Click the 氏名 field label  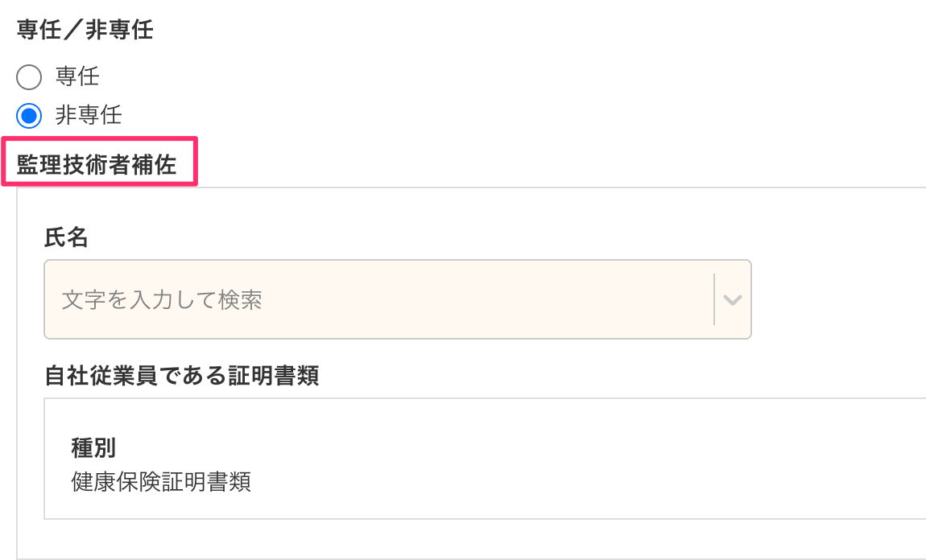click(x=66, y=237)
